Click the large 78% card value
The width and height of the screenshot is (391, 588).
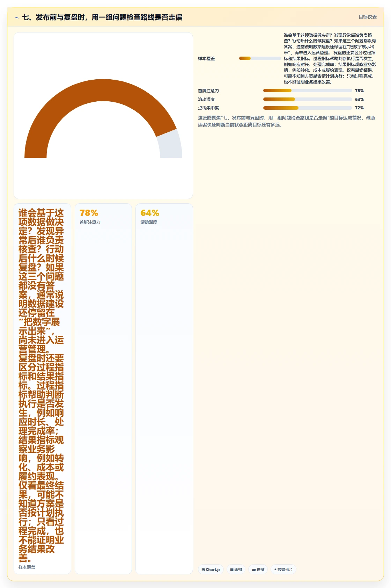pos(89,213)
